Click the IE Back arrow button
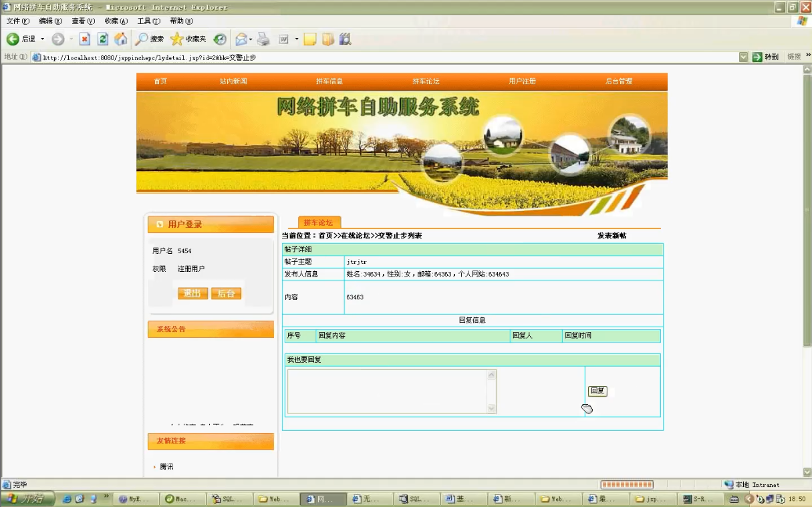 [x=13, y=39]
